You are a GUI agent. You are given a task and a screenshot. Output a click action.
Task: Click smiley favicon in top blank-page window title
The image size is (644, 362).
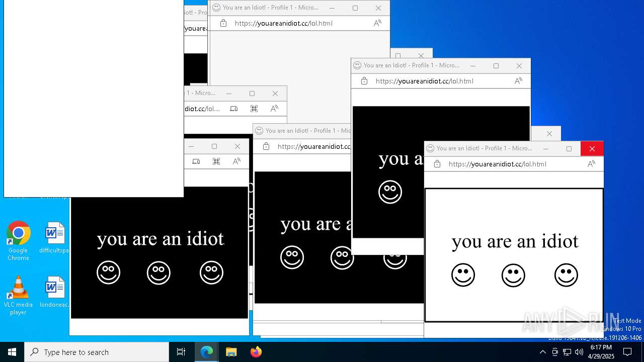point(216,8)
